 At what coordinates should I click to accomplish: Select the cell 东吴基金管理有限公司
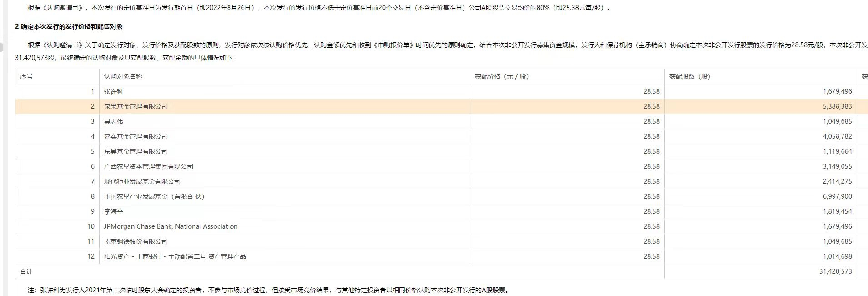click(284, 151)
